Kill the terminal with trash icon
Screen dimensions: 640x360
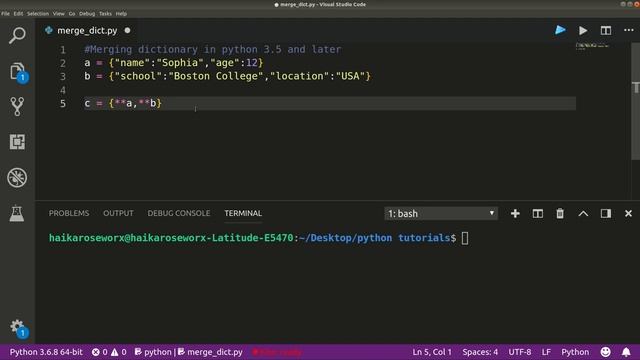pos(560,213)
